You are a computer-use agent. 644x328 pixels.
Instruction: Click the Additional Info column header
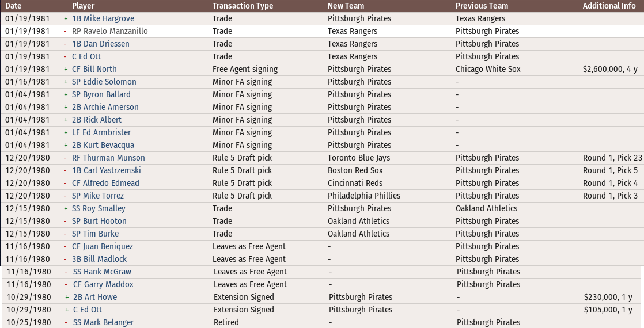[x=609, y=6]
